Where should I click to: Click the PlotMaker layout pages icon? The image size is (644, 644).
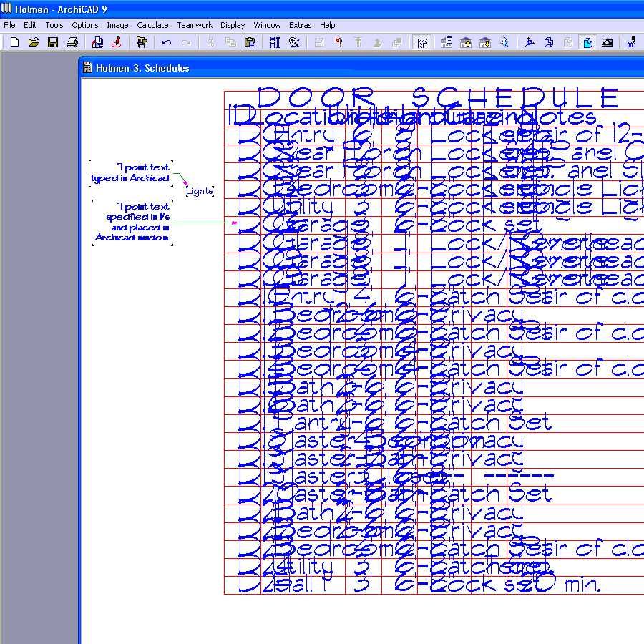pos(97,42)
